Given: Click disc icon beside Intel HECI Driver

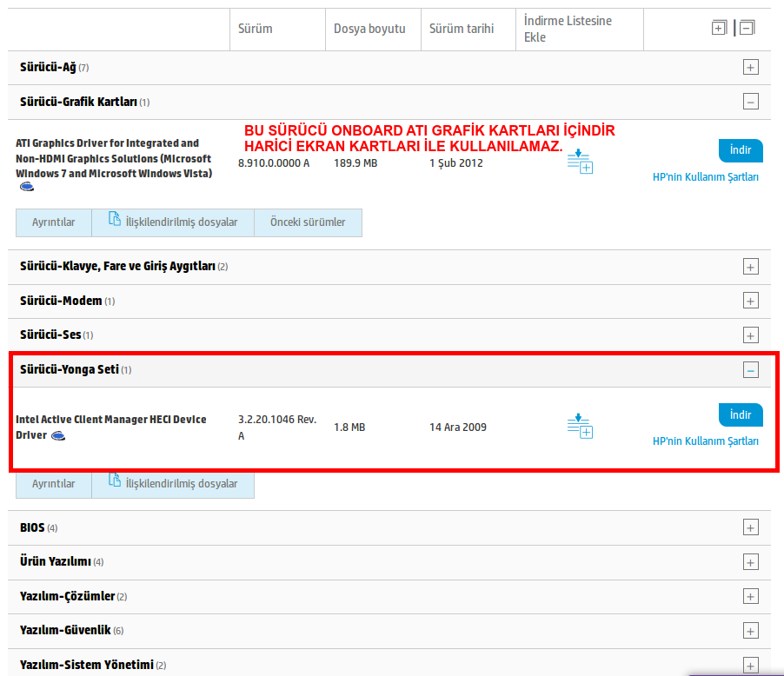Looking at the screenshot, I should [x=58, y=435].
